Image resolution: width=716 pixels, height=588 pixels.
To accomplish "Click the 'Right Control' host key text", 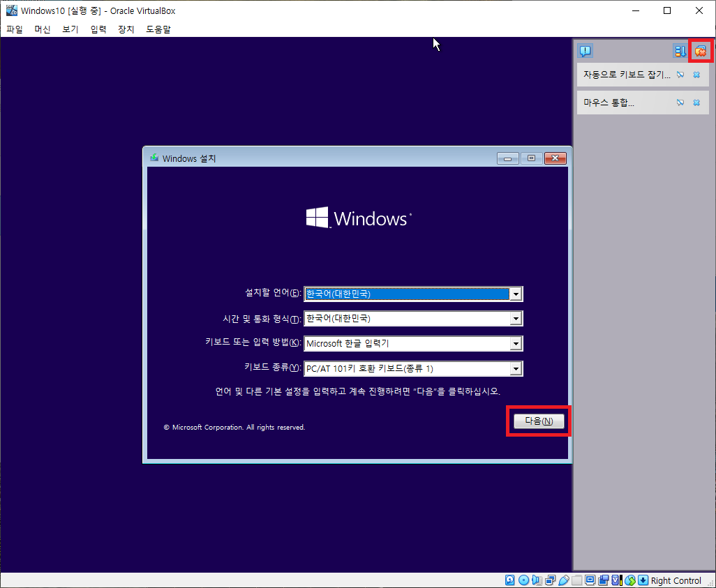I will (x=676, y=581).
